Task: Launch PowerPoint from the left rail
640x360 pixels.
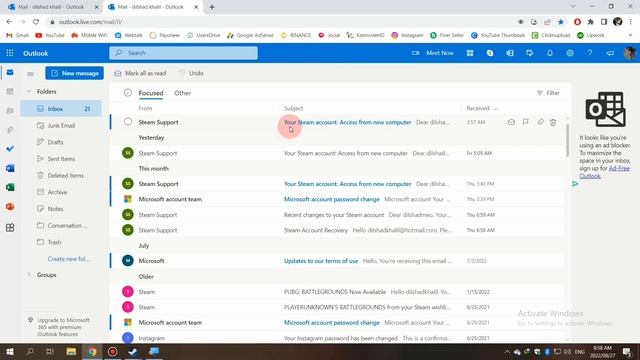Action: point(10,206)
